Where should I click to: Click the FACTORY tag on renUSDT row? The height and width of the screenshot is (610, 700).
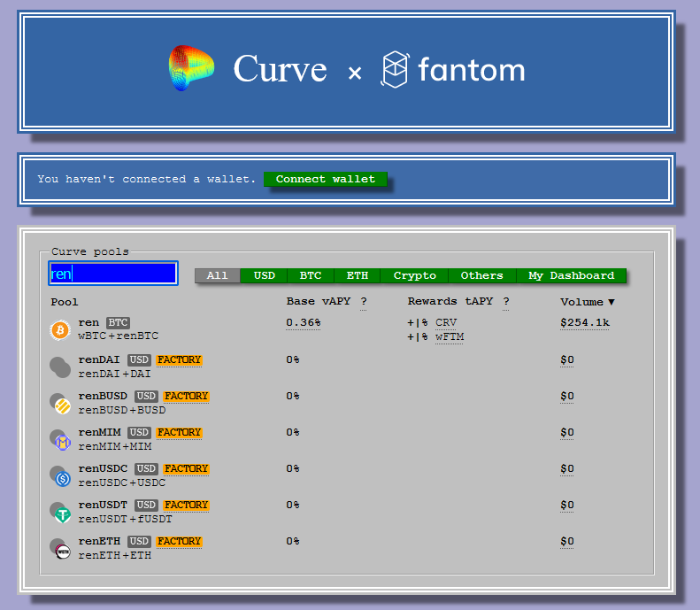(186, 505)
